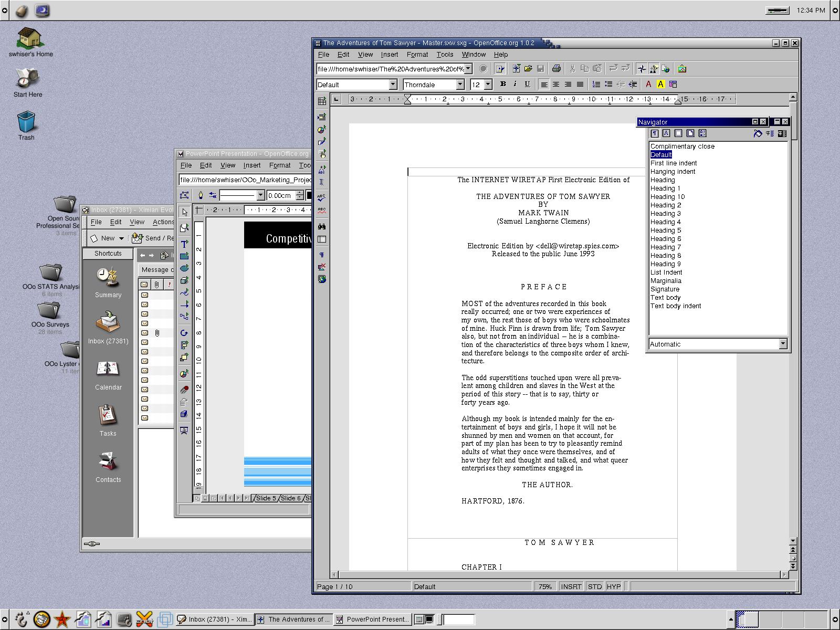Open line style dropdown in Impress window
Viewport: 840px width, 630px height.
(260, 195)
